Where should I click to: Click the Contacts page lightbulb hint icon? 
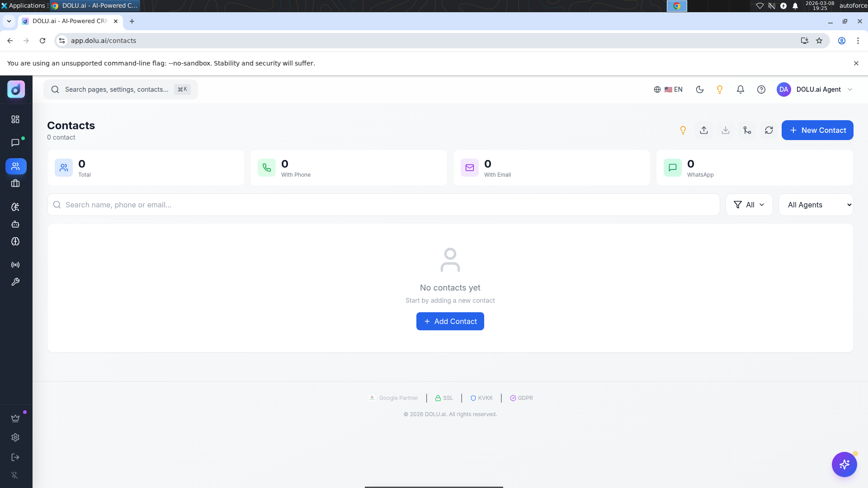683,130
